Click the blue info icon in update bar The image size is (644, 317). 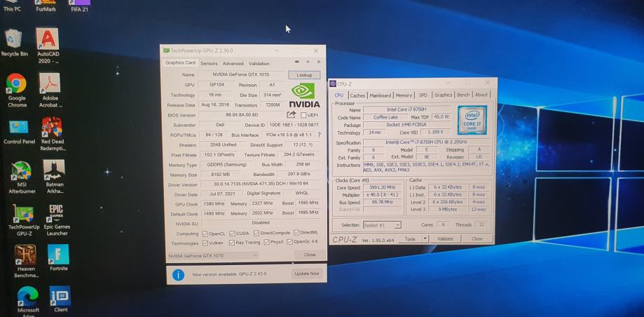click(178, 275)
